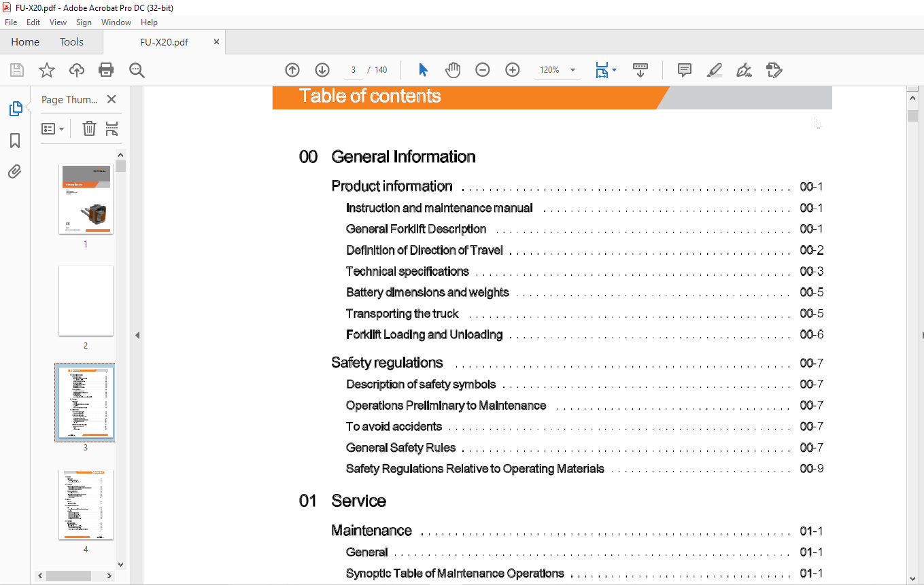924x585 pixels.
Task: Zoom out with minus button
Action: [x=483, y=70]
